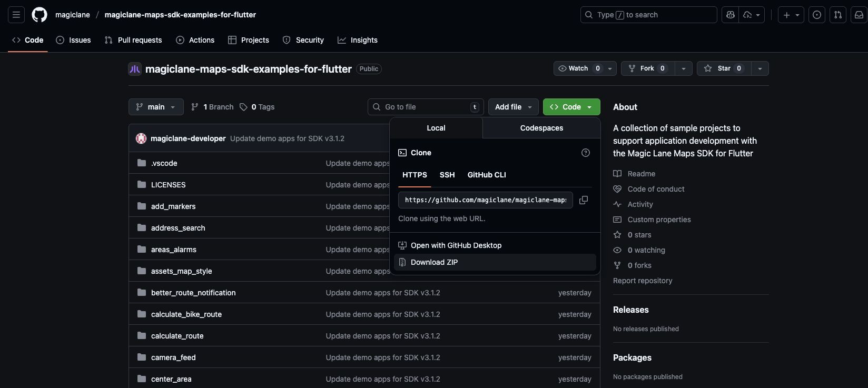
Task: Open the pull requests icon in header
Action: (837, 15)
